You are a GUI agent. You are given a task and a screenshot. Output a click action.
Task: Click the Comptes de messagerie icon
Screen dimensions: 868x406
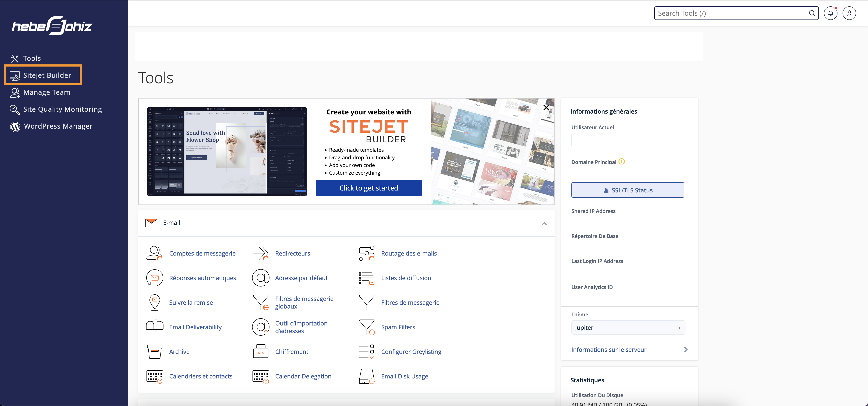click(154, 253)
